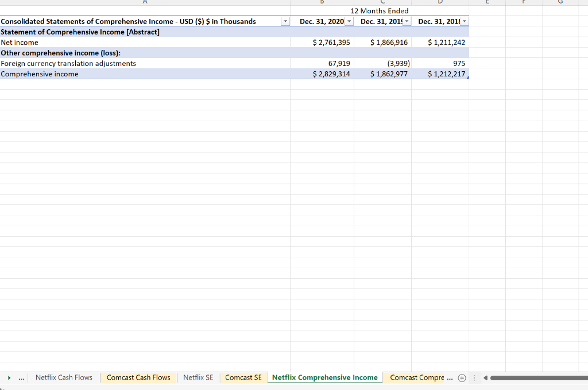Open filter dropdown for Consolidated Statements header
The image size is (588, 390).
pyautogui.click(x=285, y=21)
